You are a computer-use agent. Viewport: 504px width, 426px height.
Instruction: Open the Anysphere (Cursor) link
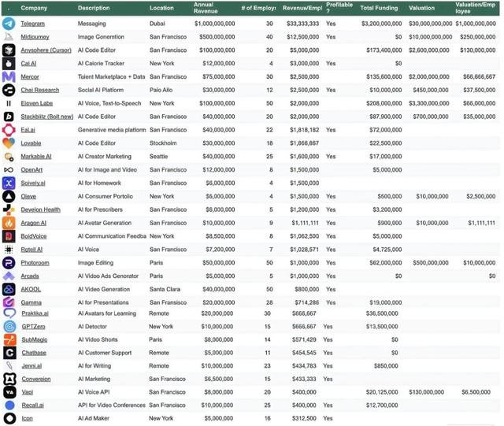tap(46, 50)
